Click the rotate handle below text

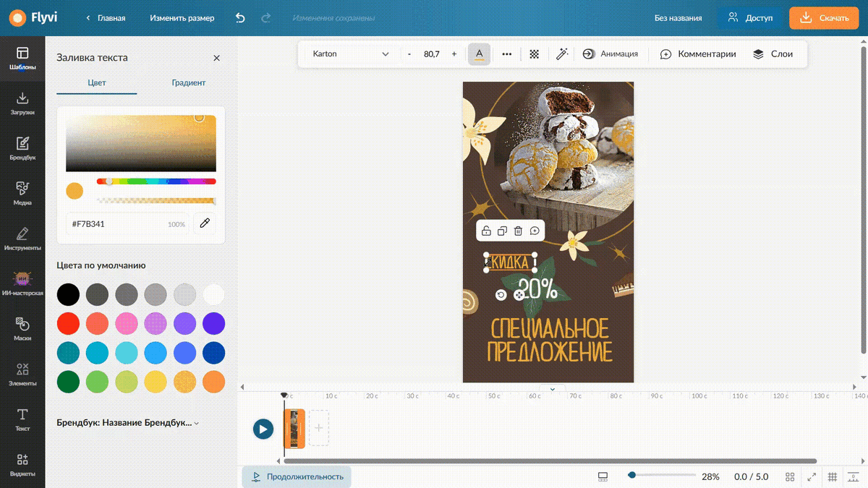click(501, 295)
